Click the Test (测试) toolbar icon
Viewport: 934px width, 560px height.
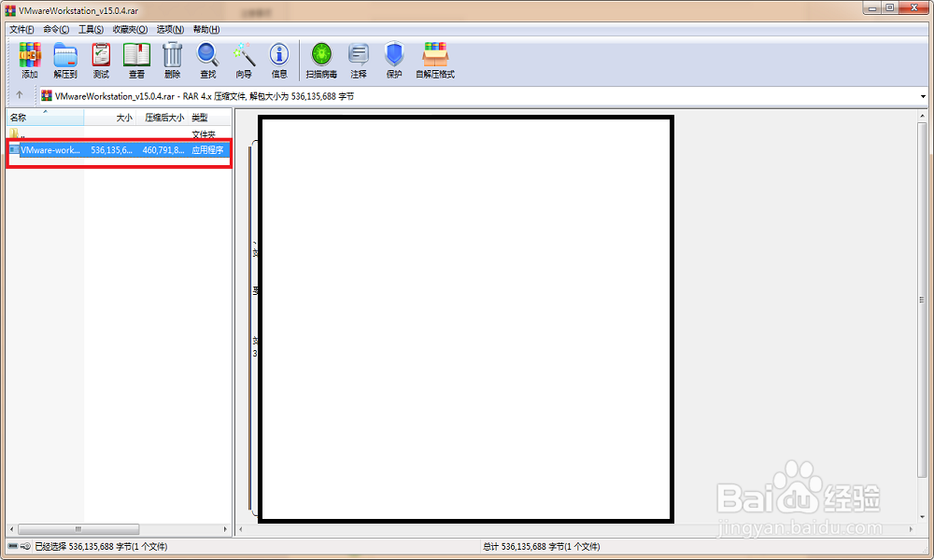101,60
